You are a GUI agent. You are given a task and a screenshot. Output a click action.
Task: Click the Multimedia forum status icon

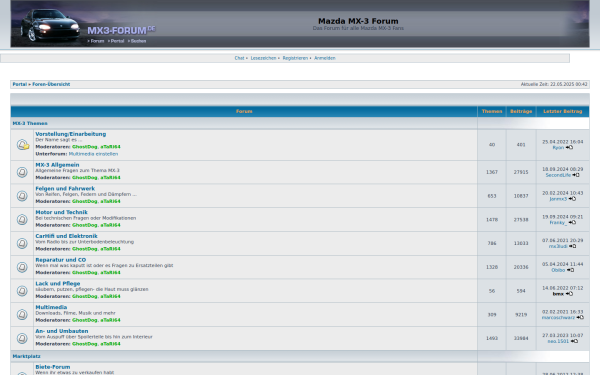click(x=22, y=315)
